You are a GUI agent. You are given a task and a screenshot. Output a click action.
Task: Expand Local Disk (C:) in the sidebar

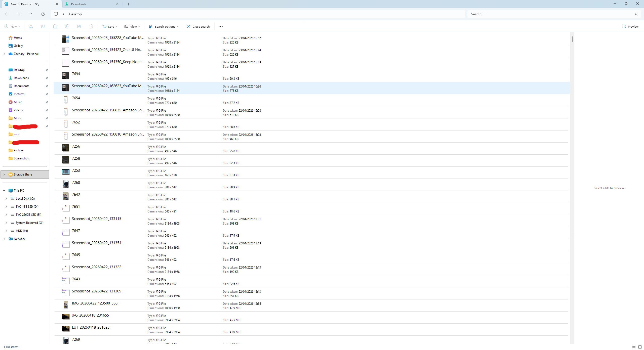6,198
